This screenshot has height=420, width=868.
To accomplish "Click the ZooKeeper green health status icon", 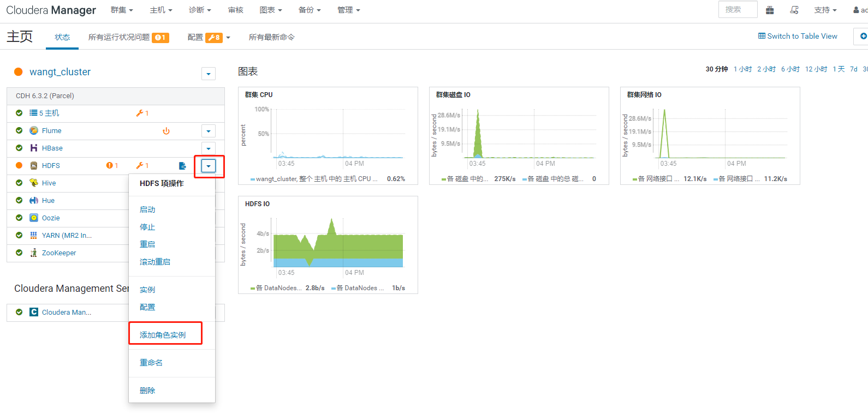I will coord(19,253).
